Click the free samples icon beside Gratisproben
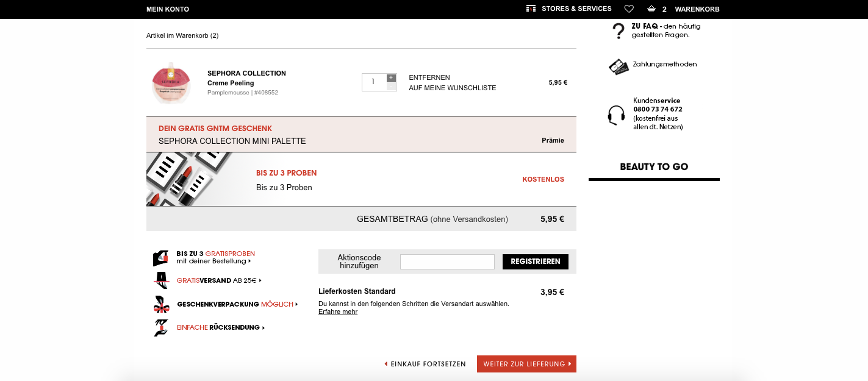 tap(160, 258)
